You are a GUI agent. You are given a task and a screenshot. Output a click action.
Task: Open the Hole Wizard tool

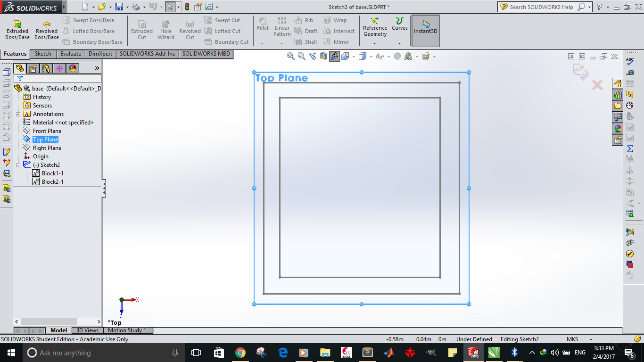click(x=166, y=30)
